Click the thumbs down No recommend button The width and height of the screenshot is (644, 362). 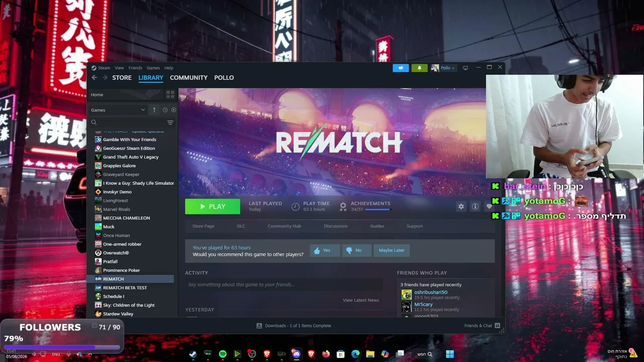coord(356,250)
